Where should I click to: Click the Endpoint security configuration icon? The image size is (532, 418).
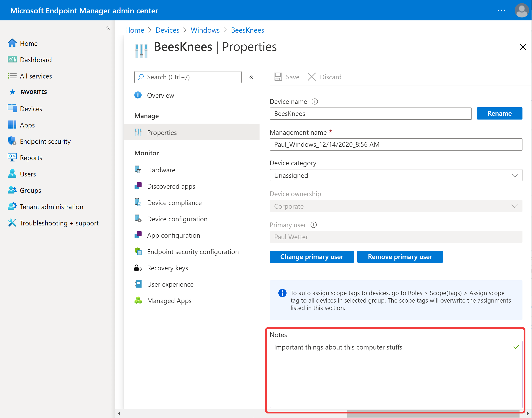(x=138, y=251)
